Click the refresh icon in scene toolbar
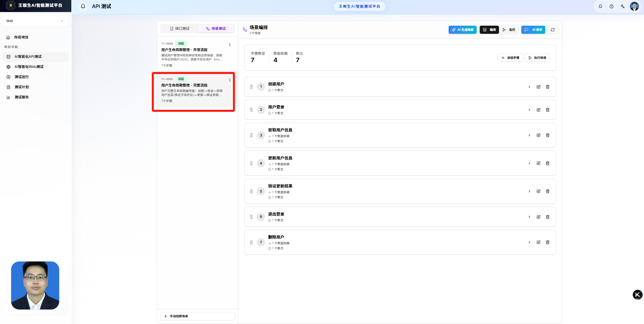 point(553,30)
